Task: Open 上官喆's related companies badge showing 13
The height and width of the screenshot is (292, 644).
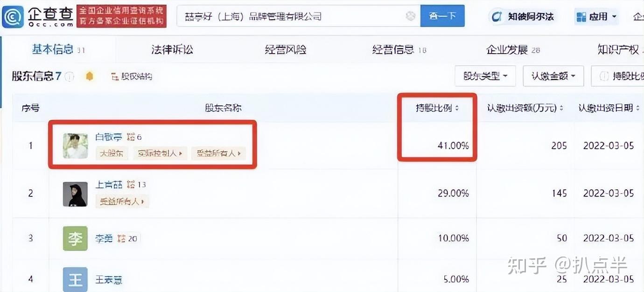Action: pyautogui.click(x=136, y=185)
